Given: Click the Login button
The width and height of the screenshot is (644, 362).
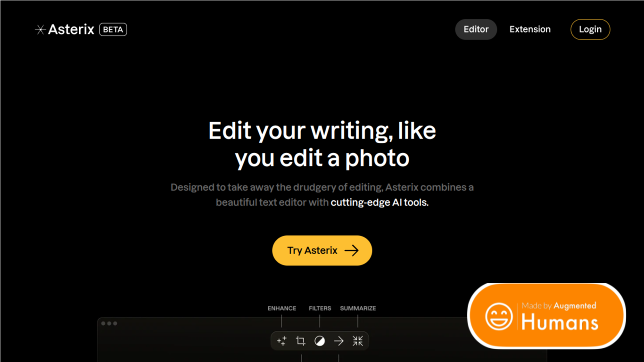Looking at the screenshot, I should pyautogui.click(x=590, y=29).
